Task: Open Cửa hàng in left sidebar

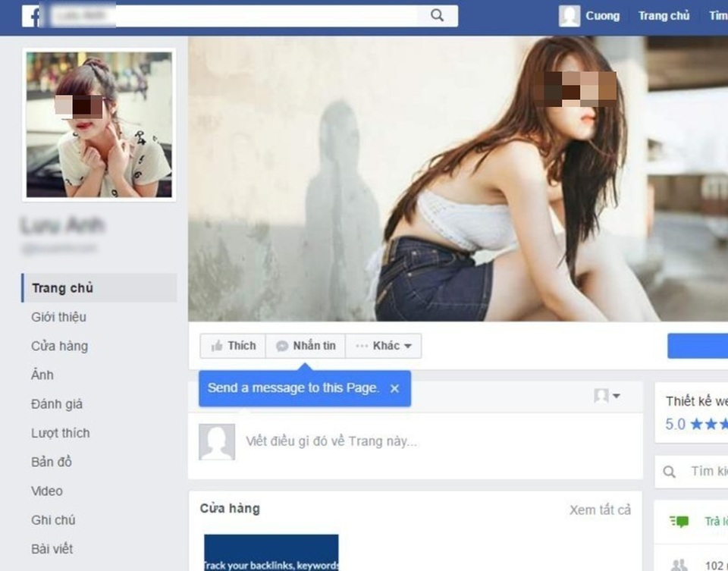Action: (60, 346)
